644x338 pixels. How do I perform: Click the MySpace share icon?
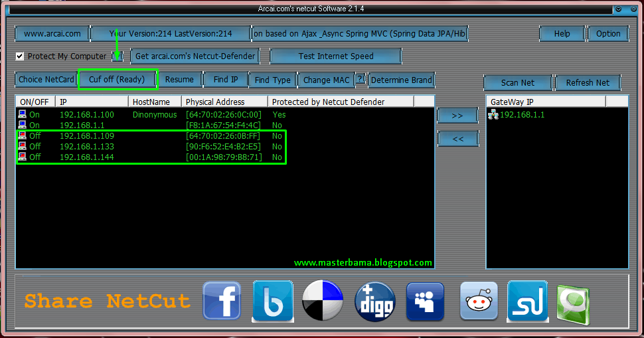tap(425, 301)
